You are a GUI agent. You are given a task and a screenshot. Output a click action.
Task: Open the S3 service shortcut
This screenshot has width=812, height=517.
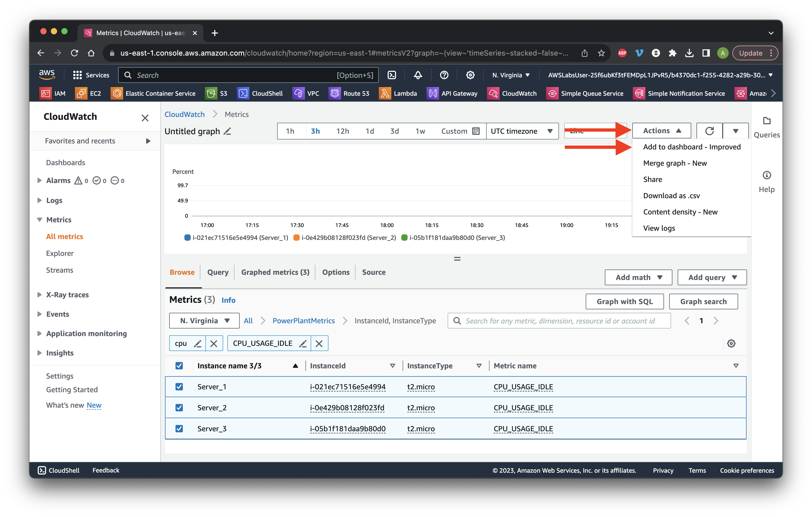216,94
